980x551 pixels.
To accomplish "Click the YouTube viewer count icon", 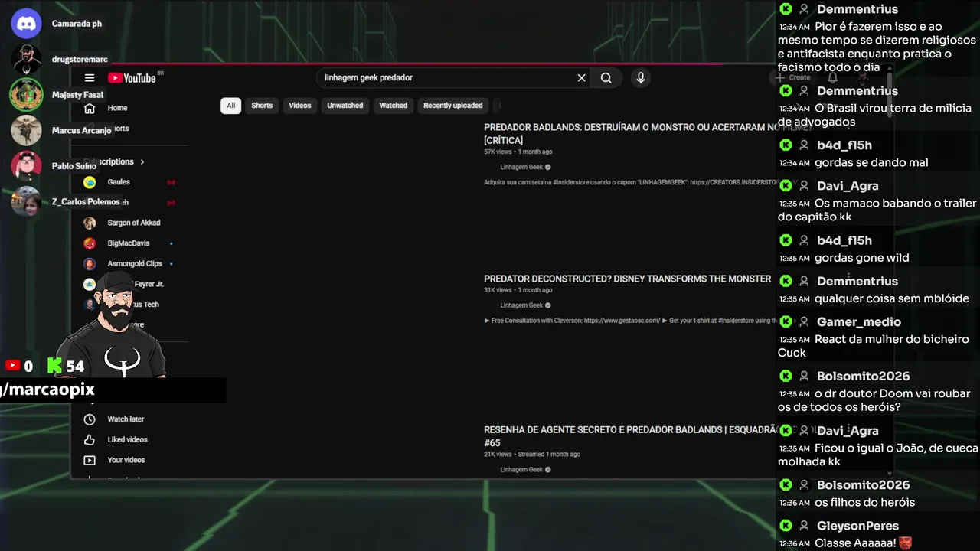I will (x=12, y=366).
